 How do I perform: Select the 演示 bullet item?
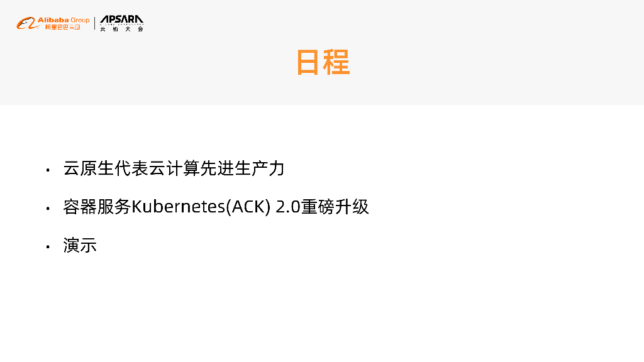pos(80,246)
